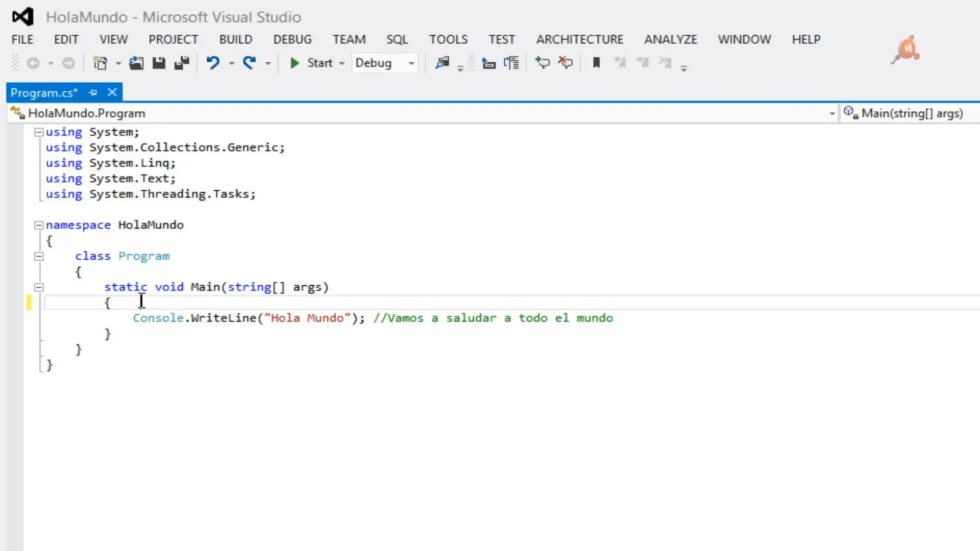
Task: Open the SQL menu
Action: [x=397, y=39]
